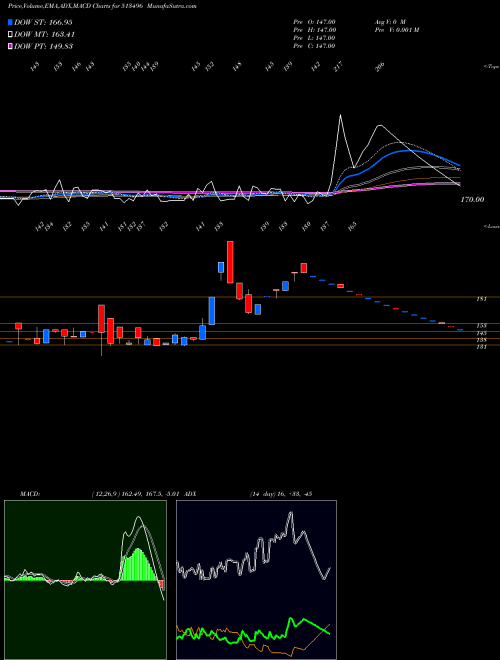Click the 206 top label on EMA chart

coord(380,67)
